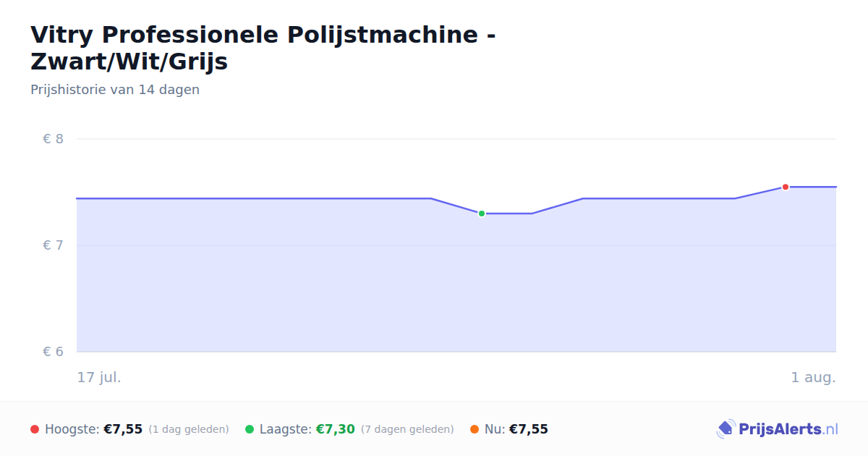The height and width of the screenshot is (456, 868).
Task: Click the Hoogste €7,55 price value
Action: [123, 429]
